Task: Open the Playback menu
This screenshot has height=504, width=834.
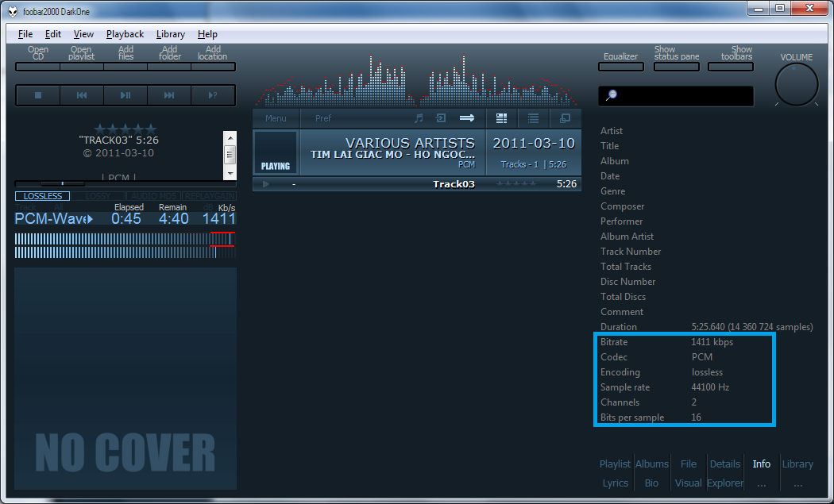Action: point(125,34)
